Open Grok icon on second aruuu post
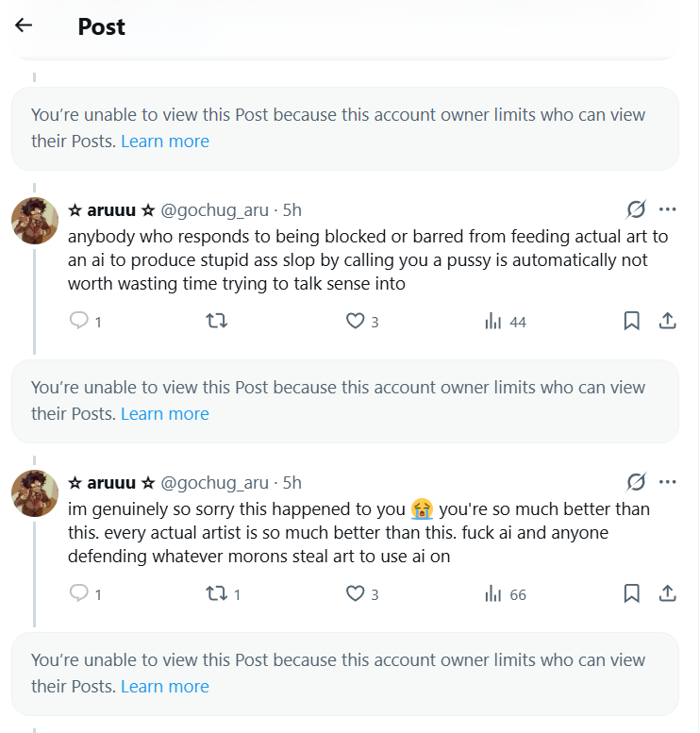 click(x=637, y=482)
